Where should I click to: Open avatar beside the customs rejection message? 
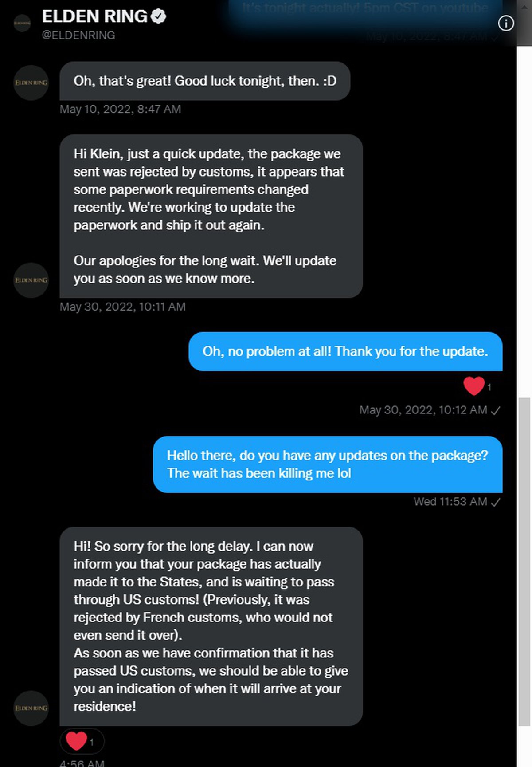point(31,280)
